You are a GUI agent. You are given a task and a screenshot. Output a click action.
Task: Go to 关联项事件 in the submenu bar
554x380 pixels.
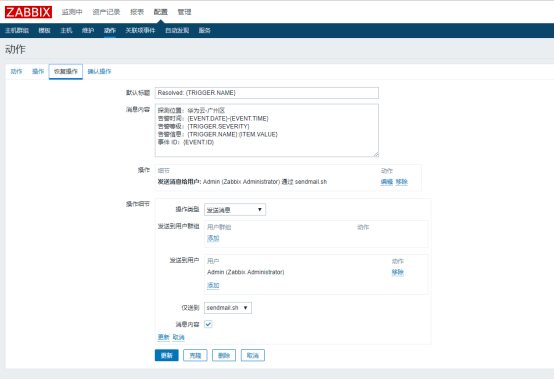(x=140, y=30)
